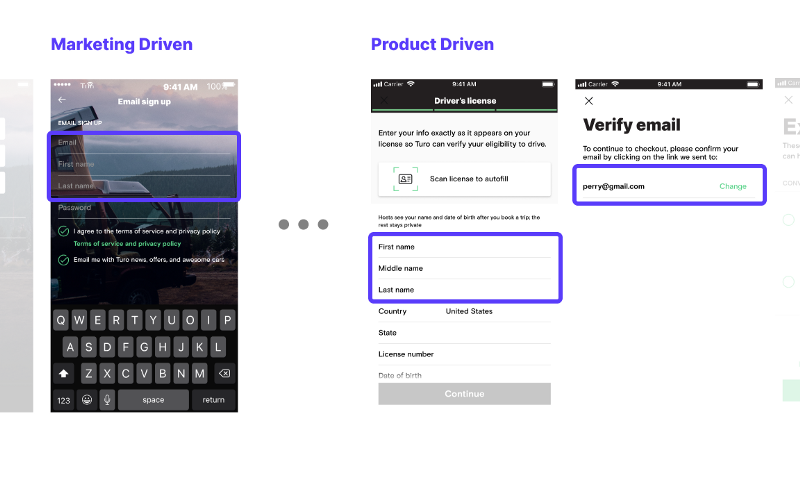Tap the 123 number key on keyboard

pyautogui.click(x=64, y=400)
